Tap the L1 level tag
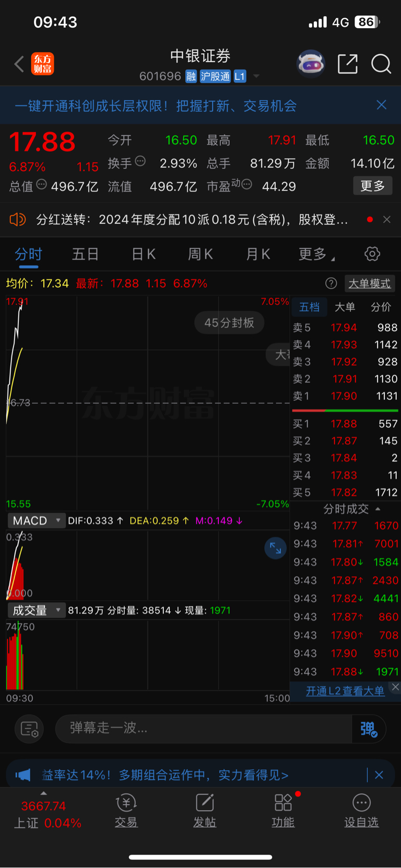 coord(240,76)
